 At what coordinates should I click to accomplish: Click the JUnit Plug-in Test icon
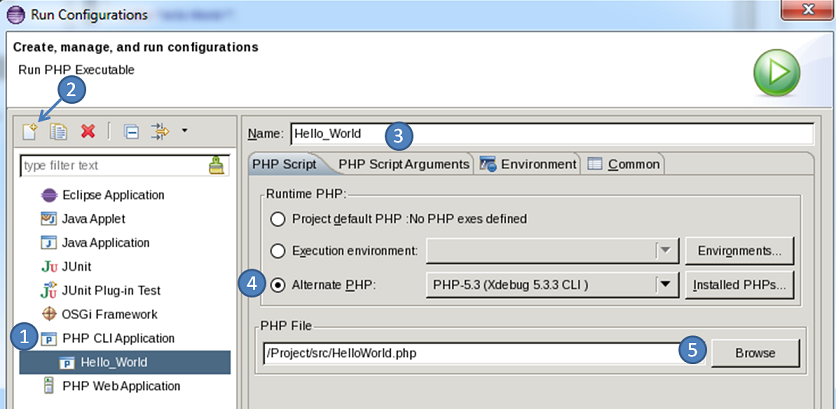49,291
